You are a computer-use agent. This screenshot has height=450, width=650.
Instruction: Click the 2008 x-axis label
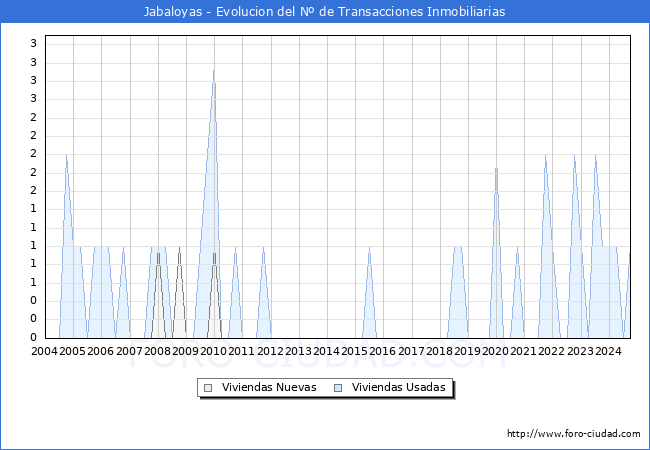157,351
